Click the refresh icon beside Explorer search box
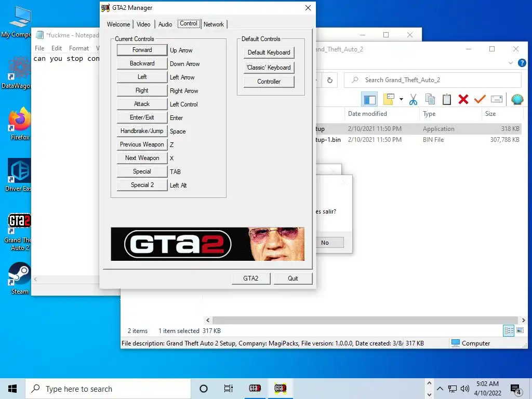 pos(329,80)
